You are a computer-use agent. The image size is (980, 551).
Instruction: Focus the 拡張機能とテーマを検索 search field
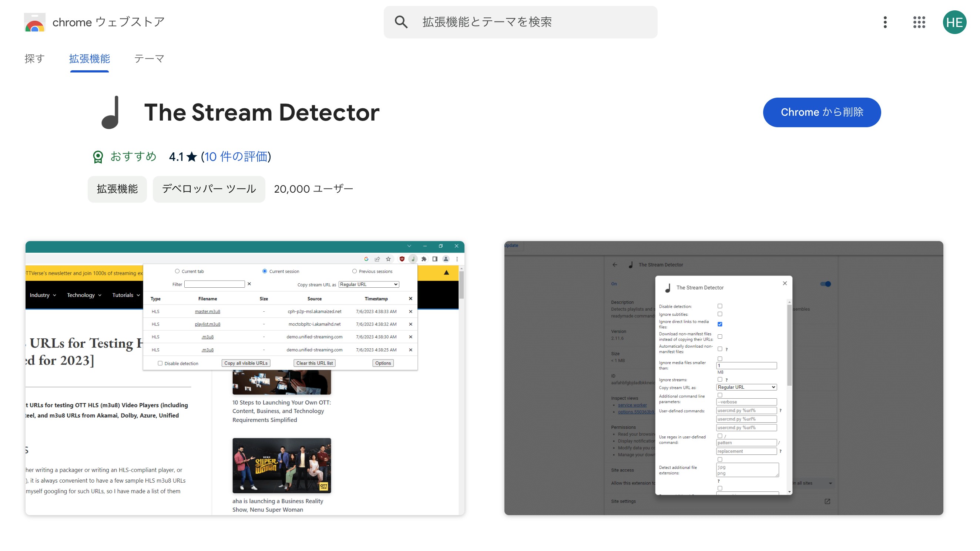[520, 22]
